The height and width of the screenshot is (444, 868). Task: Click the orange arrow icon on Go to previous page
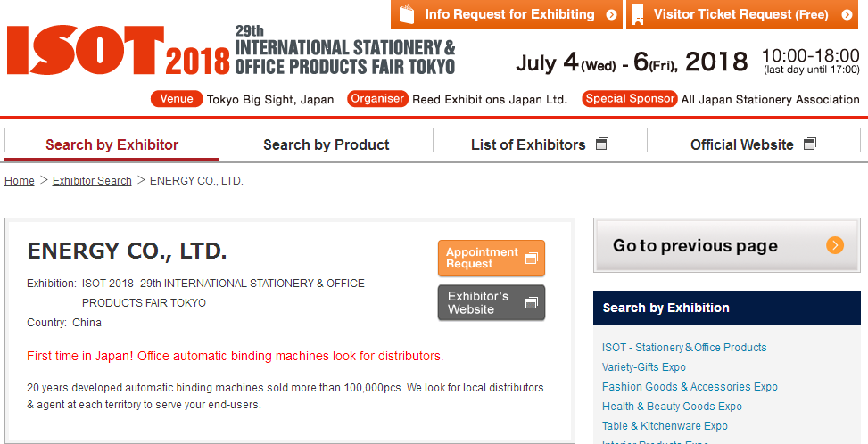pyautogui.click(x=834, y=245)
